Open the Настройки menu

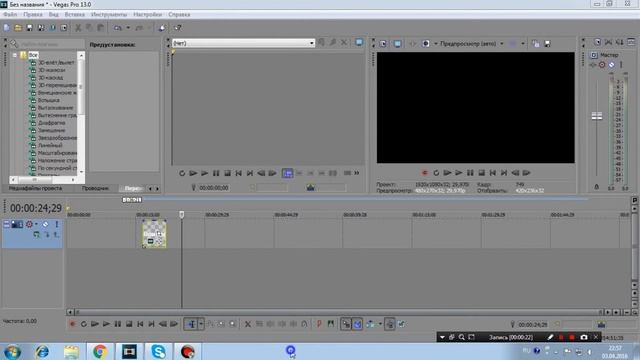(x=147, y=14)
